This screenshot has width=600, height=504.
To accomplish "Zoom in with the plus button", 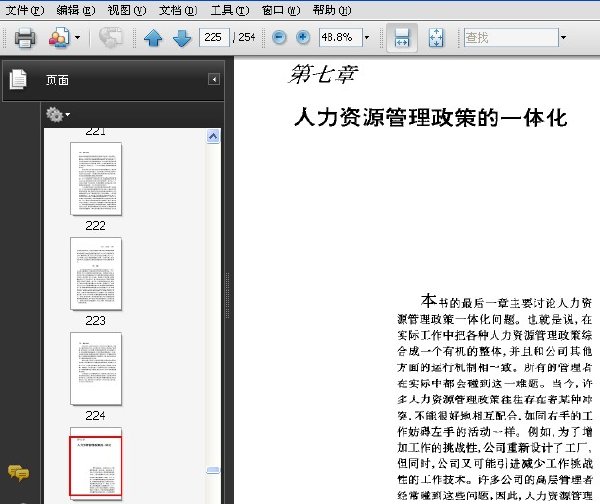I will pyautogui.click(x=303, y=38).
